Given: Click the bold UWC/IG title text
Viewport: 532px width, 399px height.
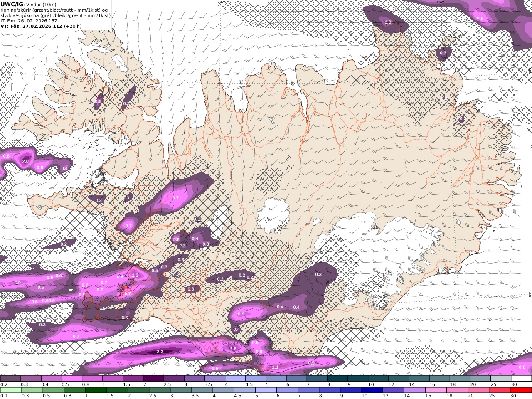Looking at the screenshot, I should (x=12, y=4).
